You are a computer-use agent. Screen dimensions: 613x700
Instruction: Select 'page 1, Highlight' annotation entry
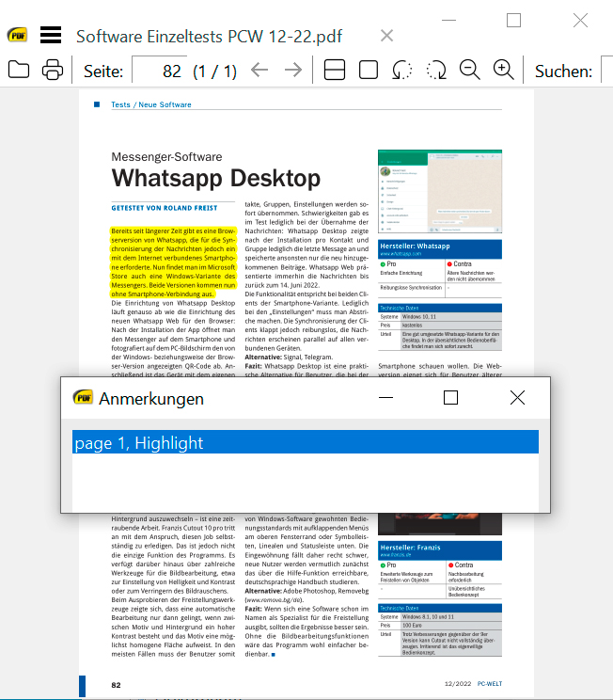[x=306, y=442]
